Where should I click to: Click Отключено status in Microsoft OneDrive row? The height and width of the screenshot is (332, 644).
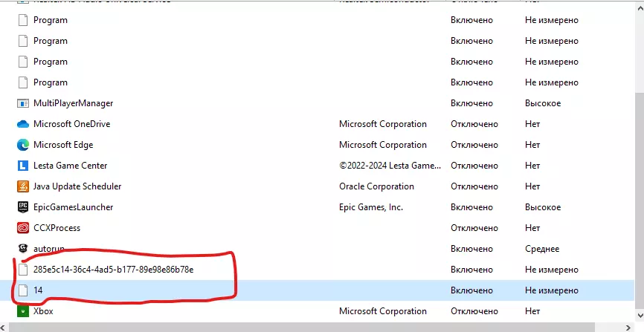point(474,124)
